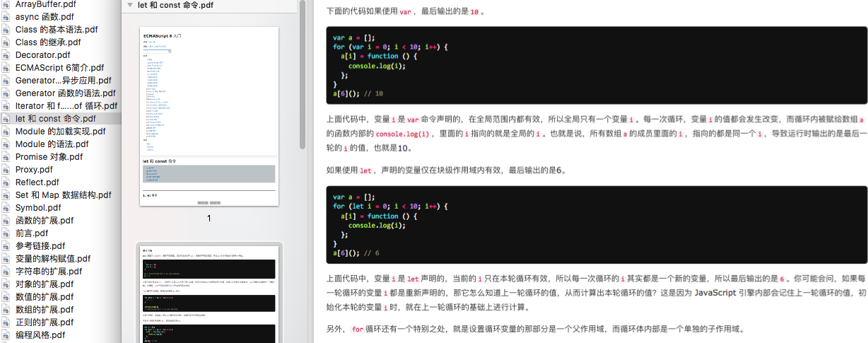Select the file 前言.pdf
This screenshot has height=343, width=868.
pyautogui.click(x=32, y=233)
